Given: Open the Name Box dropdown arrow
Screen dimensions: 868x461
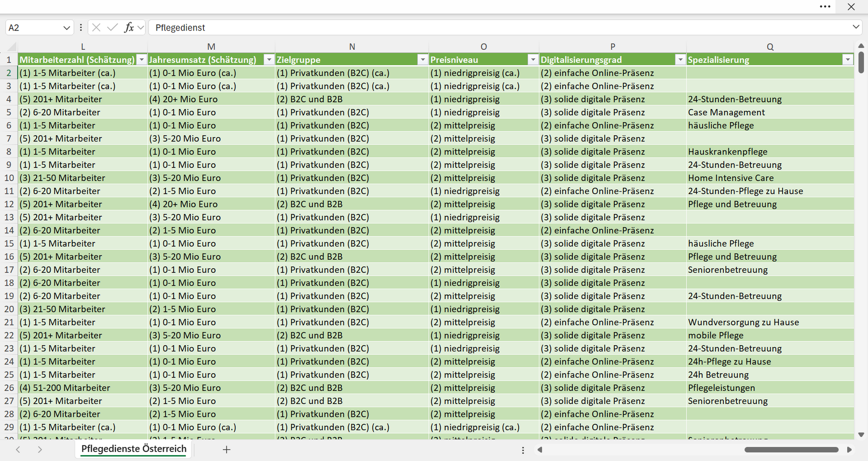Looking at the screenshot, I should click(67, 28).
